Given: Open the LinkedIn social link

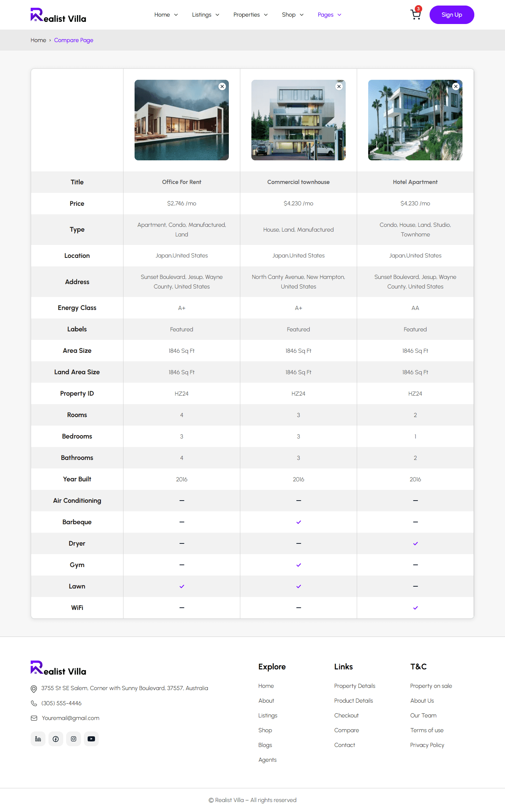Looking at the screenshot, I should 38,739.
